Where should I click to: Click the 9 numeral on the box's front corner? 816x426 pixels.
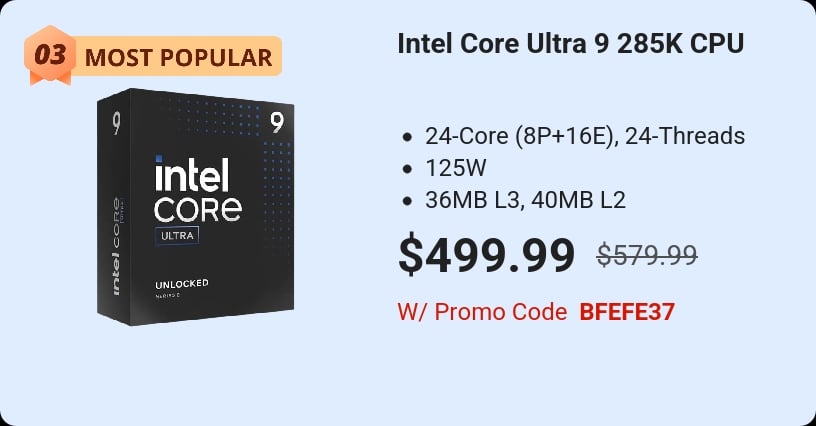277,122
